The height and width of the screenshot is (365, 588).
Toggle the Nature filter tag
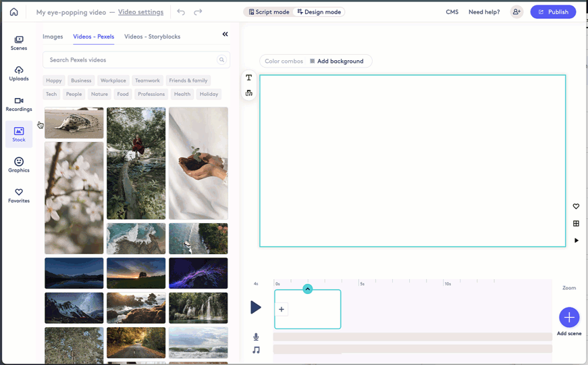coord(99,94)
